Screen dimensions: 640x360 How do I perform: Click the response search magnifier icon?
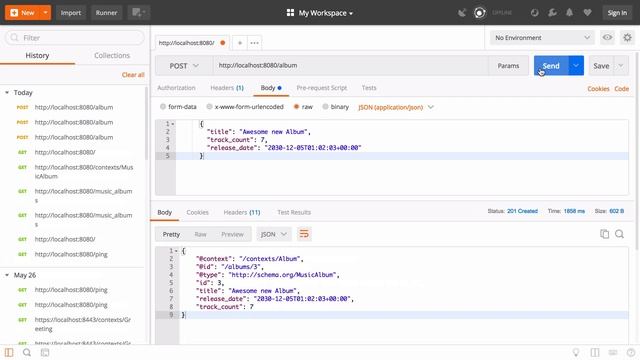pos(619,234)
